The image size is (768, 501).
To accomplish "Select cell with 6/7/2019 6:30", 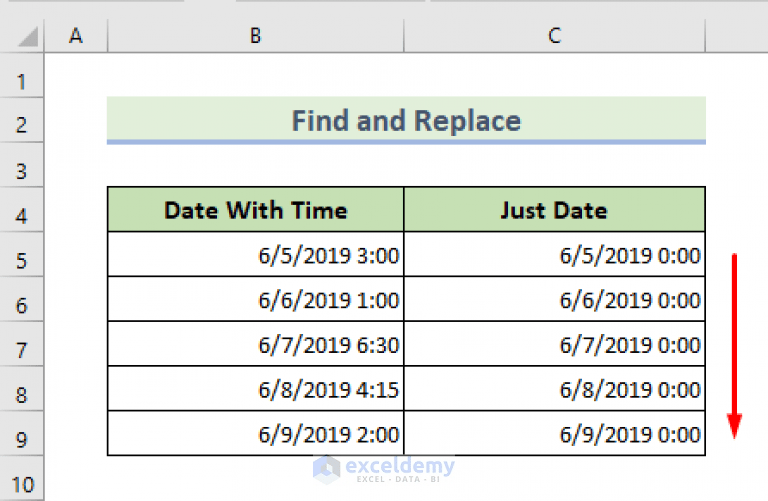I will (256, 344).
